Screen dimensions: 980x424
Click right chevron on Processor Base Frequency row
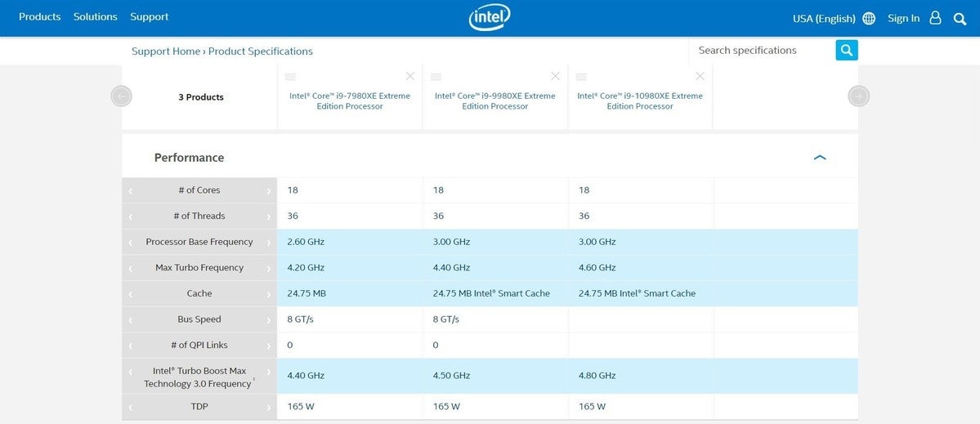[269, 243]
